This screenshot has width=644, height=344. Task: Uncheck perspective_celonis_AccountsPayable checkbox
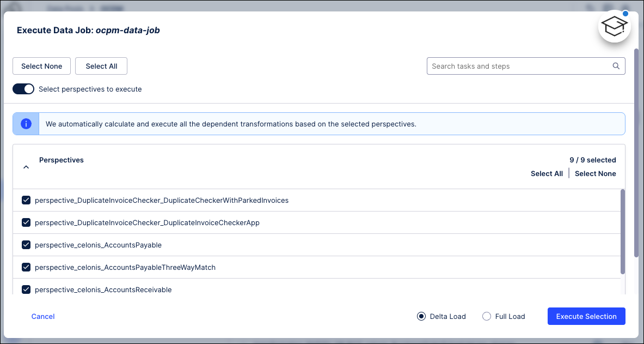point(26,245)
